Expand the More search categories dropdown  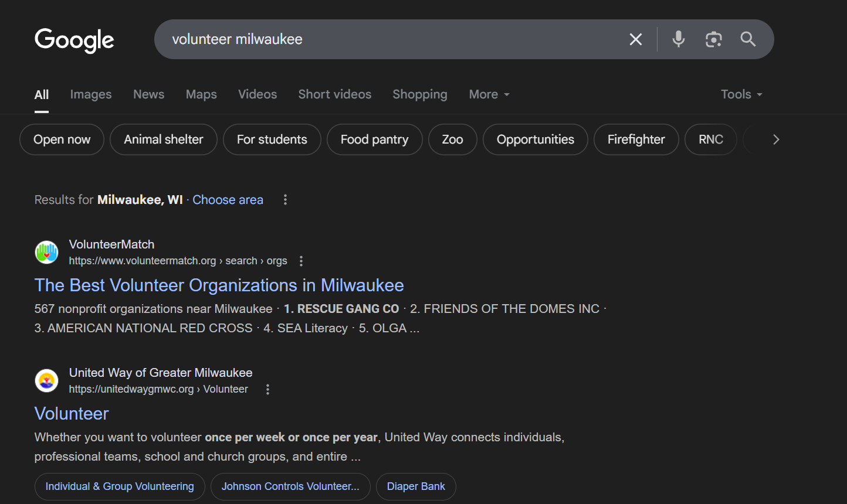pos(489,94)
